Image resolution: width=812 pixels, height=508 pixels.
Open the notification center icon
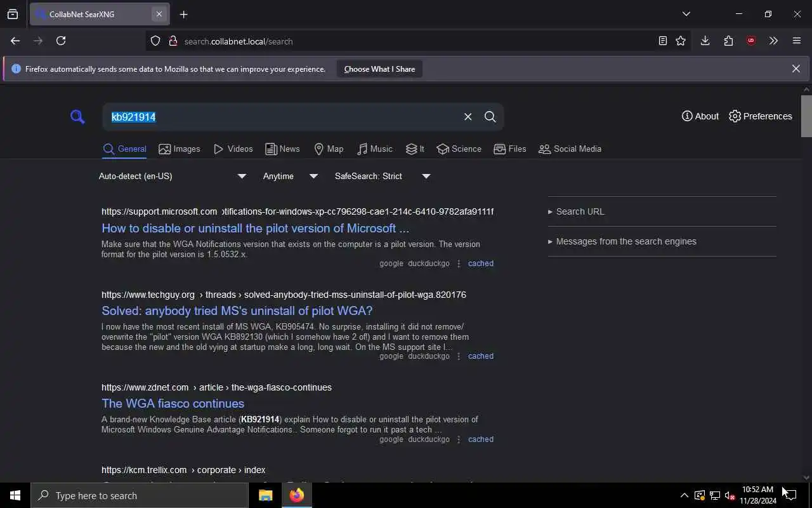point(790,495)
